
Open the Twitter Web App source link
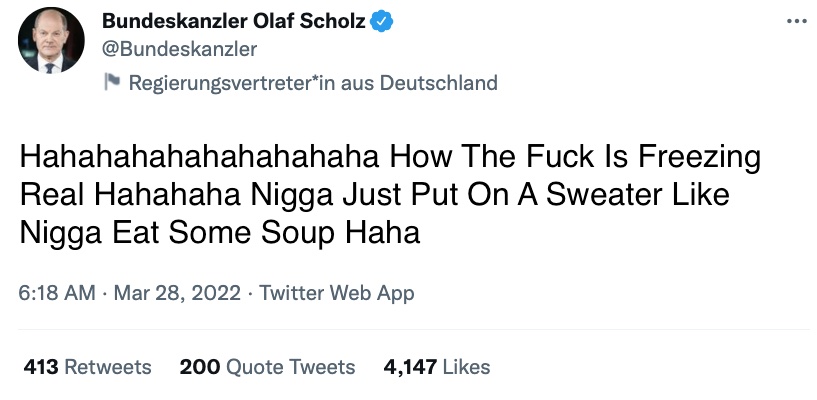(x=336, y=294)
